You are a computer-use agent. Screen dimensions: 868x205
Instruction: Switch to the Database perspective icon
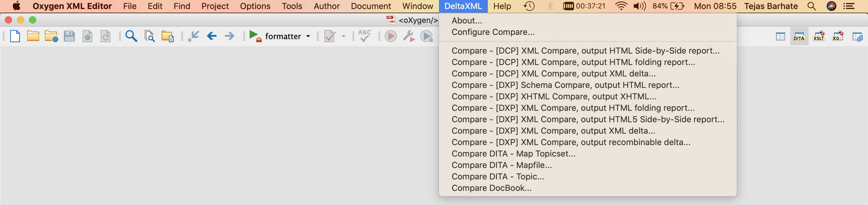(857, 36)
